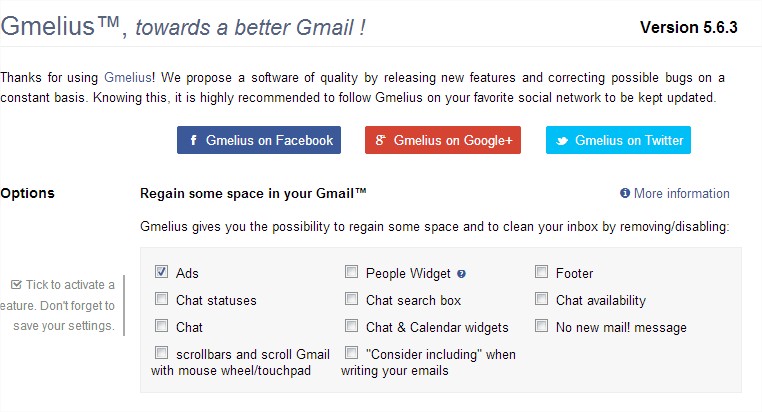Viewport: 762px width, 412px height.
Task: Click the More information info icon
Action: click(x=625, y=193)
